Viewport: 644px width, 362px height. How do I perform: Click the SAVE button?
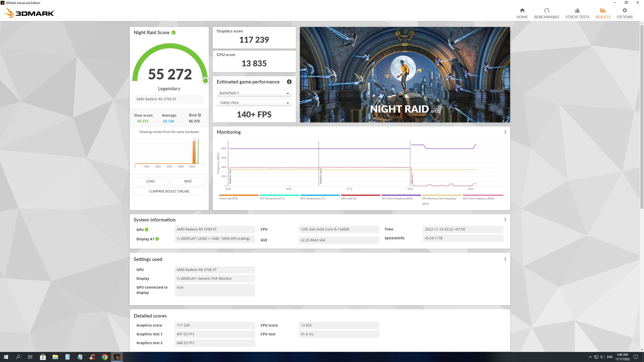tap(188, 181)
